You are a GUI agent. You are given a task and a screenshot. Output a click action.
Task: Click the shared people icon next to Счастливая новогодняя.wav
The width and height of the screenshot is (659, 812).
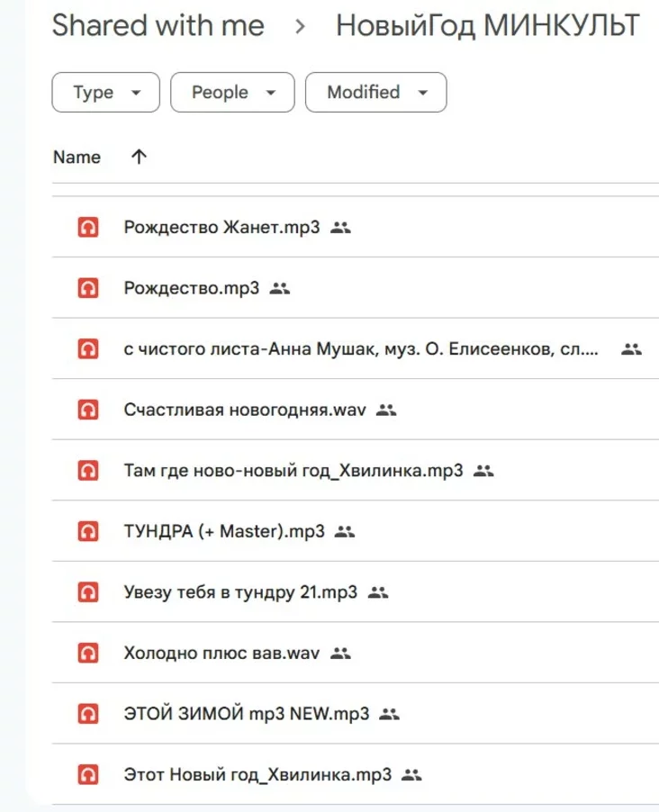[x=386, y=411]
